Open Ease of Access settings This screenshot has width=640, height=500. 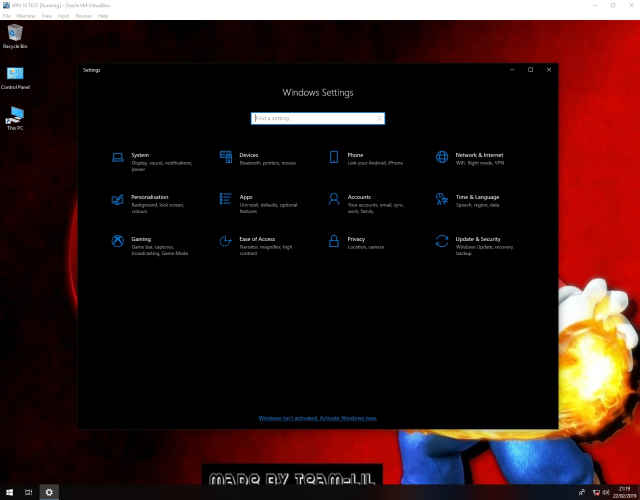(256, 240)
